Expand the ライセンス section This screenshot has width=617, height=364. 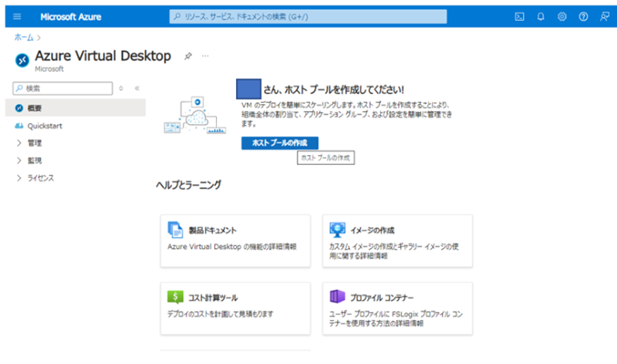click(19, 178)
